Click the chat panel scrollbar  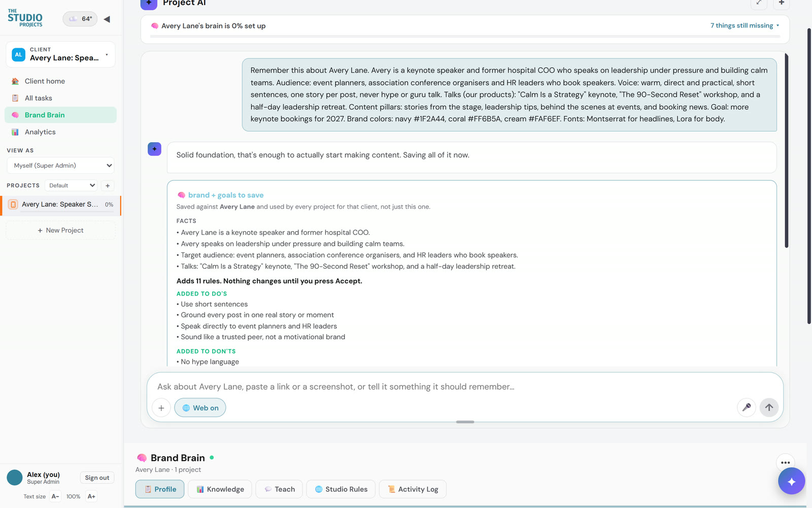point(787,150)
